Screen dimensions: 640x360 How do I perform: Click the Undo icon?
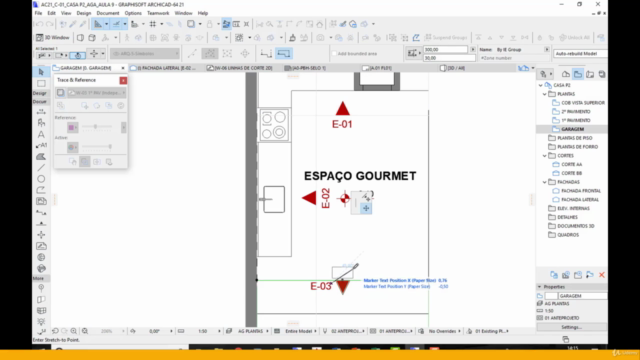tap(40, 24)
